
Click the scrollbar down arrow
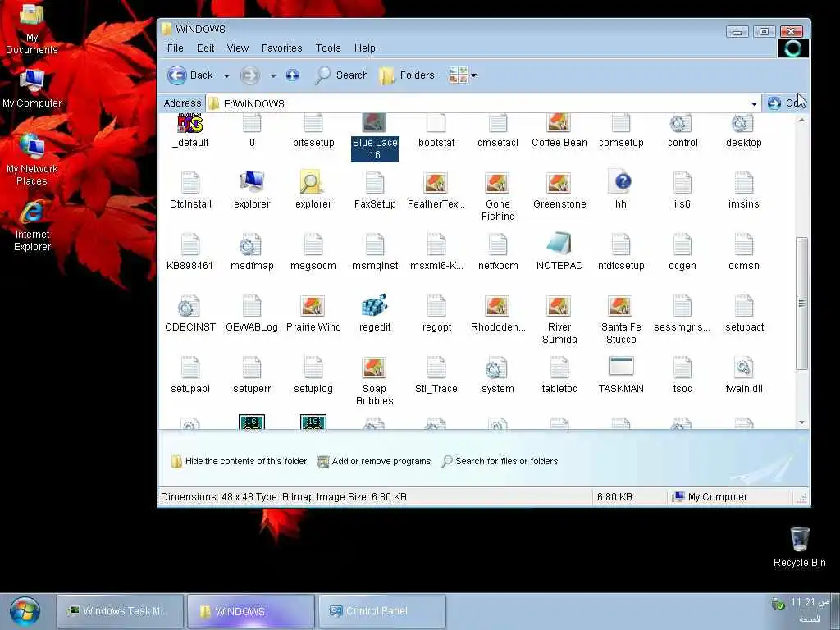click(801, 422)
